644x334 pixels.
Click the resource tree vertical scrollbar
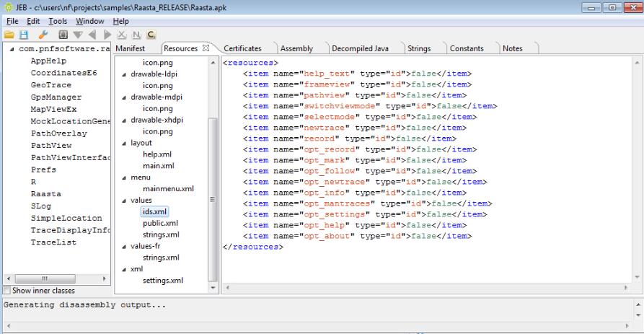click(x=213, y=195)
